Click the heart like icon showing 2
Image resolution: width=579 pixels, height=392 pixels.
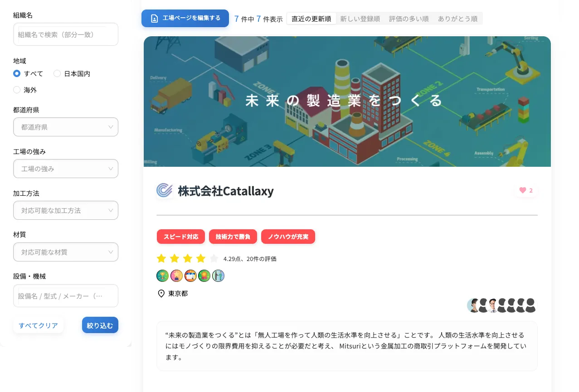522,190
